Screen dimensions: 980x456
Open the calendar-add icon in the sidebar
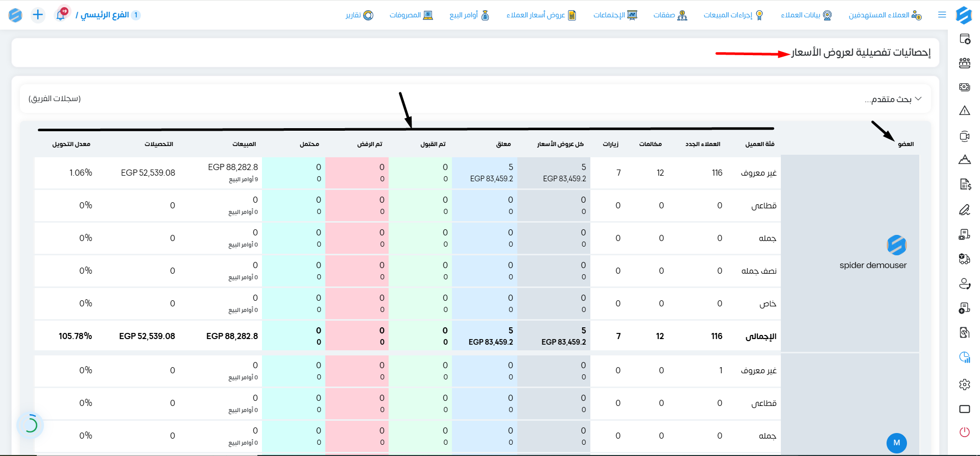[x=965, y=39]
